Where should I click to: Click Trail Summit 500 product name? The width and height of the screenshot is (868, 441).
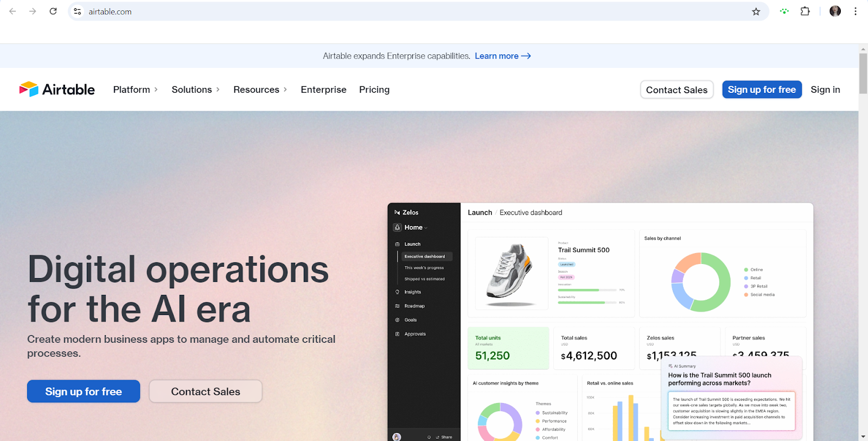tap(584, 250)
